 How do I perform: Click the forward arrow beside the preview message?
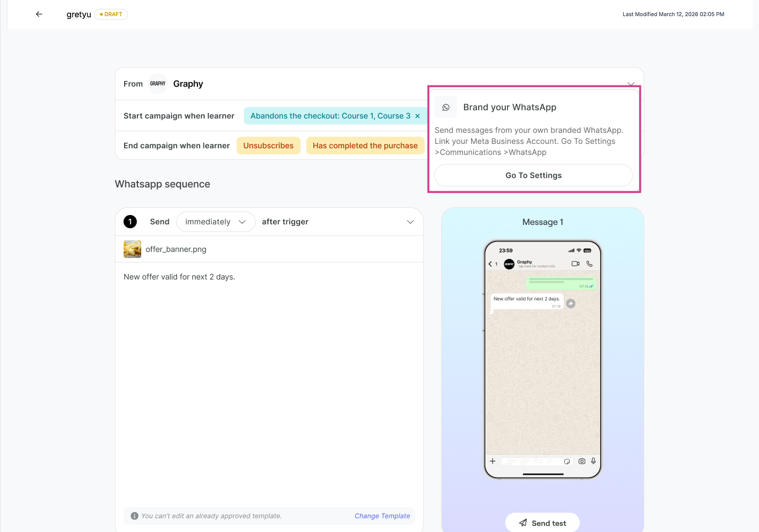click(571, 304)
